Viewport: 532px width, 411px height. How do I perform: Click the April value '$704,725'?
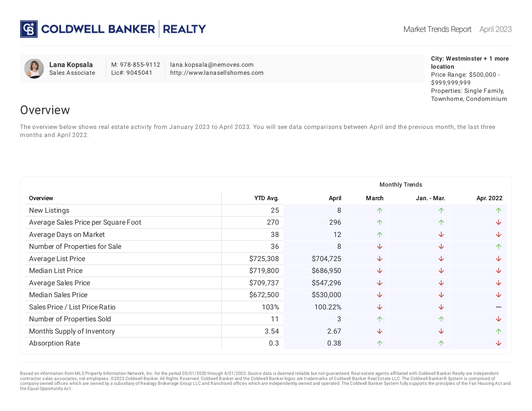pos(326,259)
